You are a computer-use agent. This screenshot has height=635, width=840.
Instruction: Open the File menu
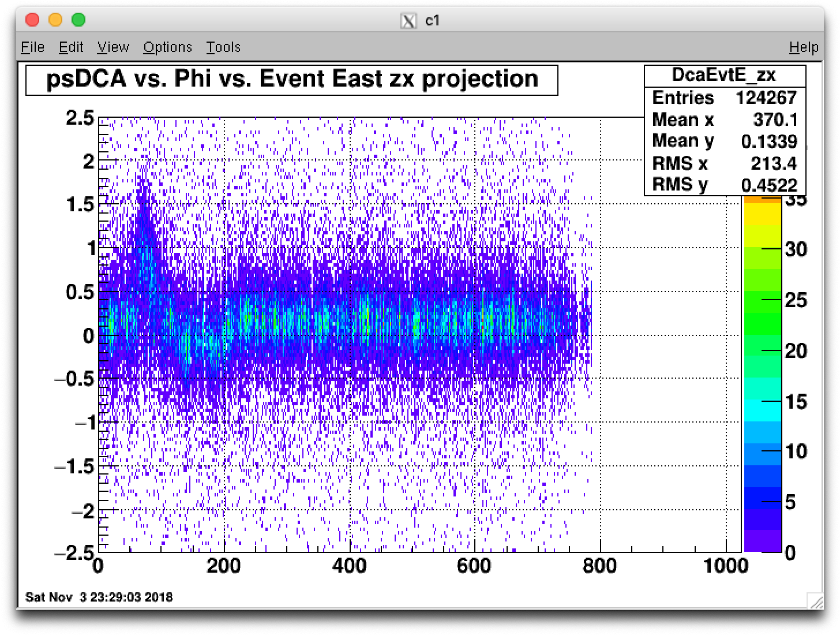[x=32, y=47]
